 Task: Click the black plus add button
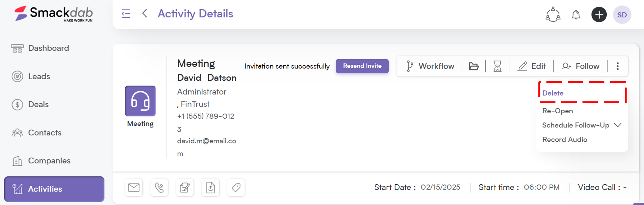click(599, 14)
